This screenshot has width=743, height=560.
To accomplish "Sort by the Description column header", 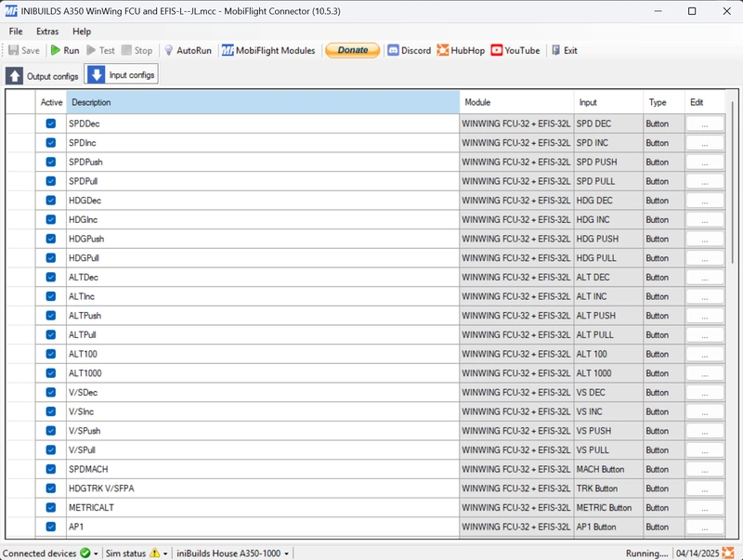I will 263,102.
